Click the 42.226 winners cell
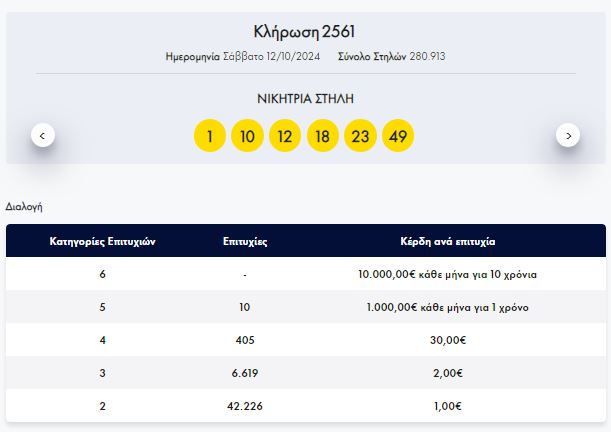This screenshot has height=432, width=611. 245,406
